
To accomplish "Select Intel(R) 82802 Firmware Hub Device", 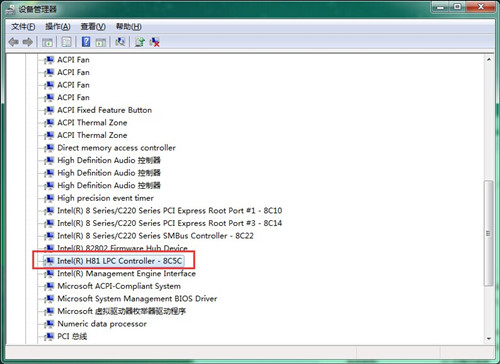I will point(122,248).
